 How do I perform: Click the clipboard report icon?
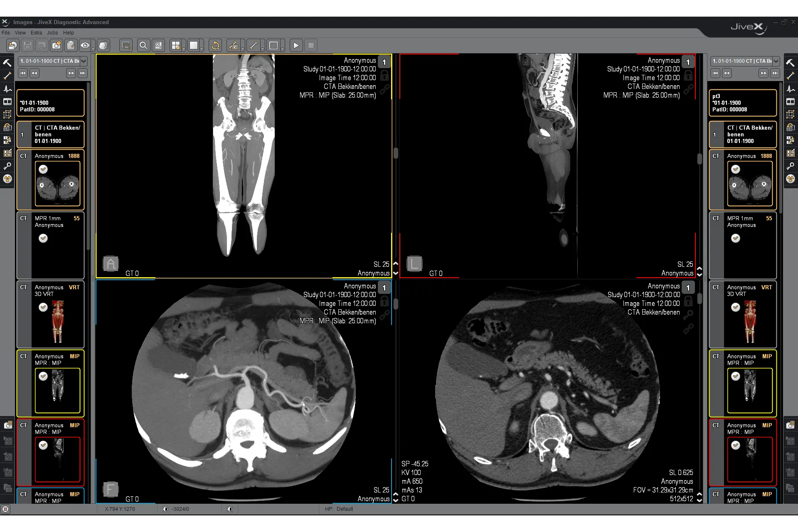tap(71, 46)
